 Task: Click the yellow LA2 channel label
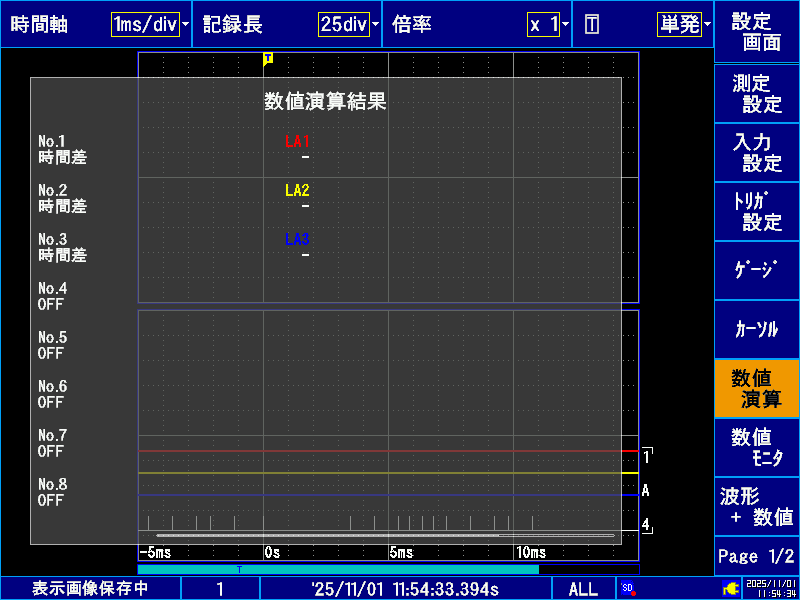click(x=297, y=191)
